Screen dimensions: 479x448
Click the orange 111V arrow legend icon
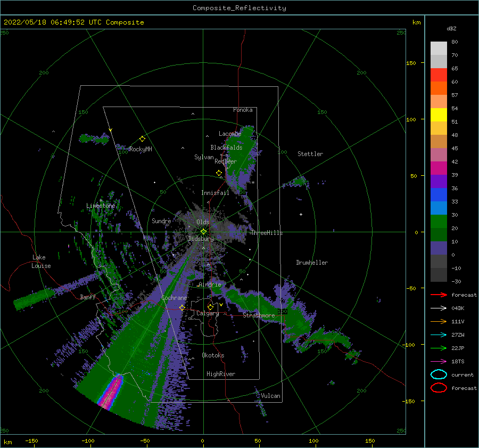tap(439, 321)
